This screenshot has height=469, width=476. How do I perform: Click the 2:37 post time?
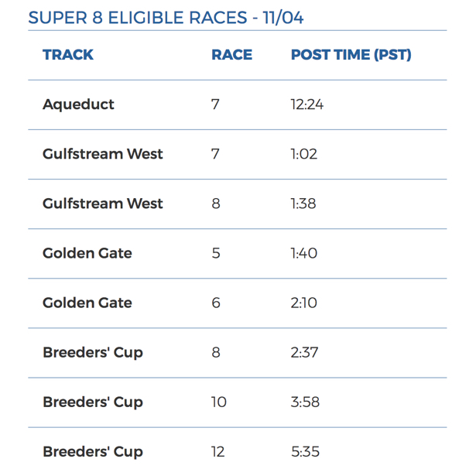[305, 352]
